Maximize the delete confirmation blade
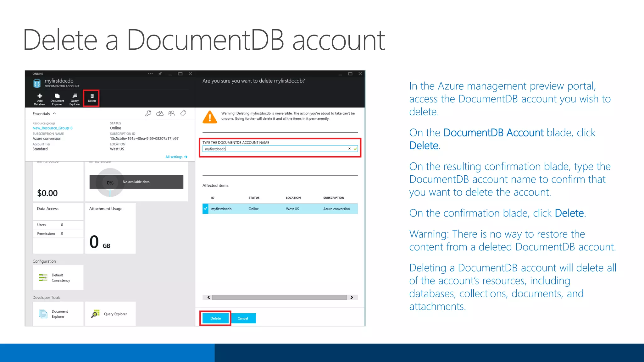This screenshot has width=644, height=362. pyautogui.click(x=350, y=74)
